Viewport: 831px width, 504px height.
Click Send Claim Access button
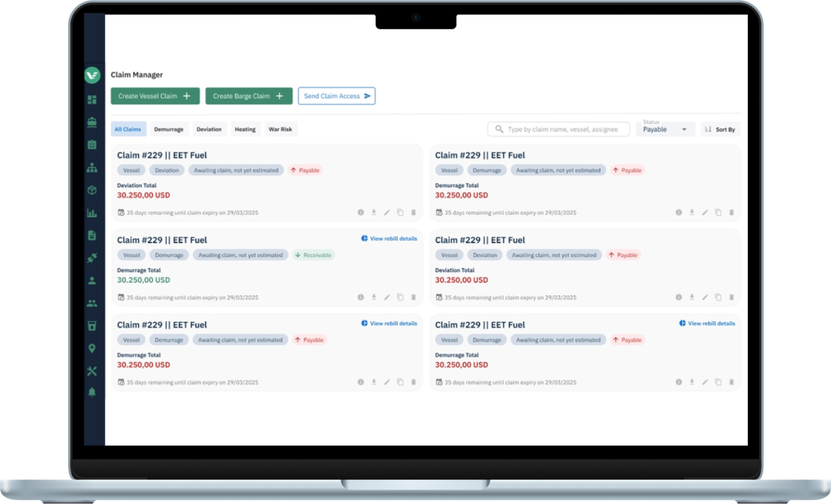click(337, 96)
